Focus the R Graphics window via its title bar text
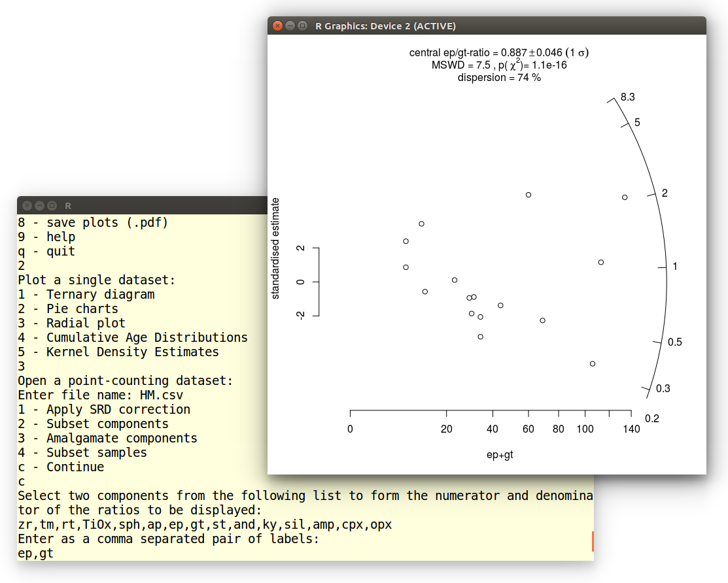 click(385, 26)
